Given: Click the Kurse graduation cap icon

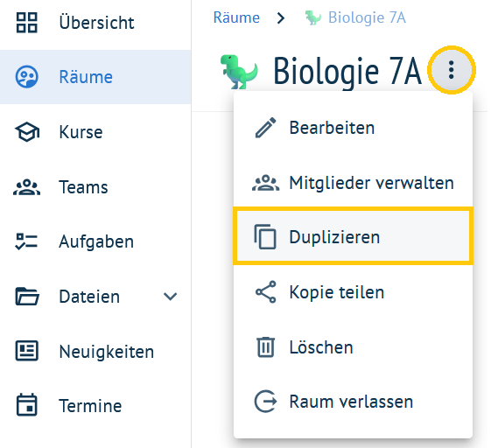Looking at the screenshot, I should (27, 132).
